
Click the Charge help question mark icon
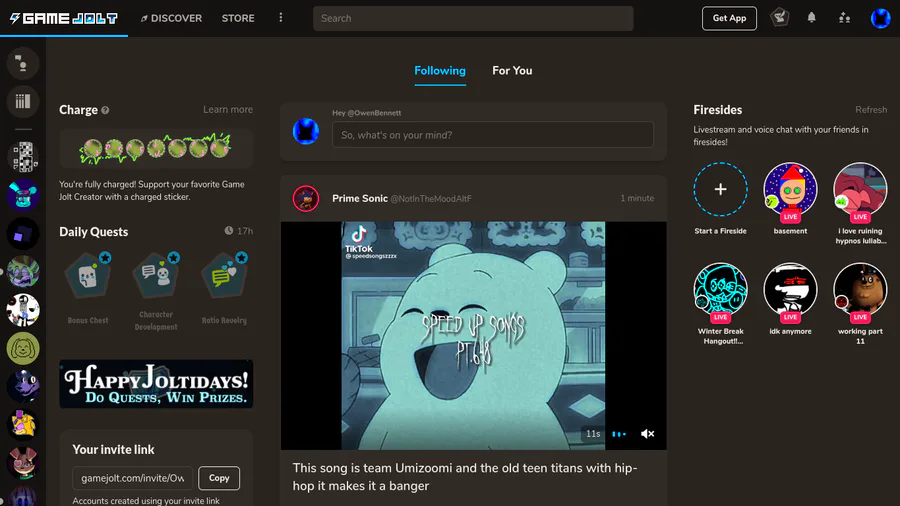[105, 110]
